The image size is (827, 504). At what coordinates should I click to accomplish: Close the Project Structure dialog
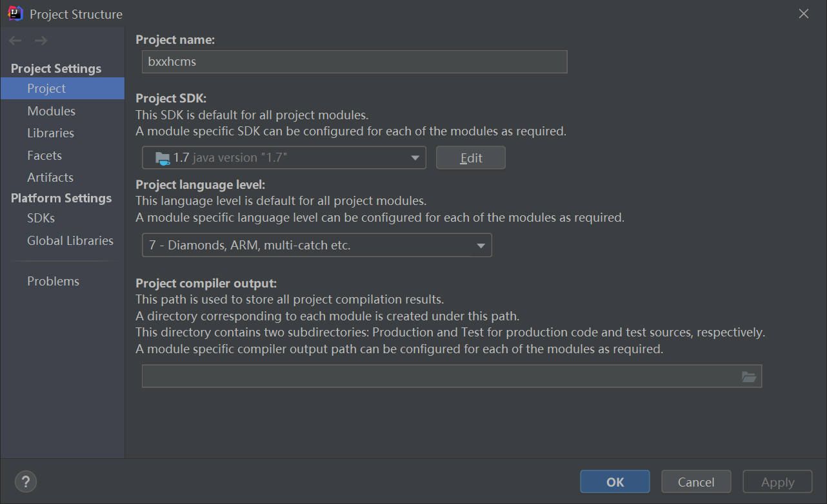click(804, 14)
